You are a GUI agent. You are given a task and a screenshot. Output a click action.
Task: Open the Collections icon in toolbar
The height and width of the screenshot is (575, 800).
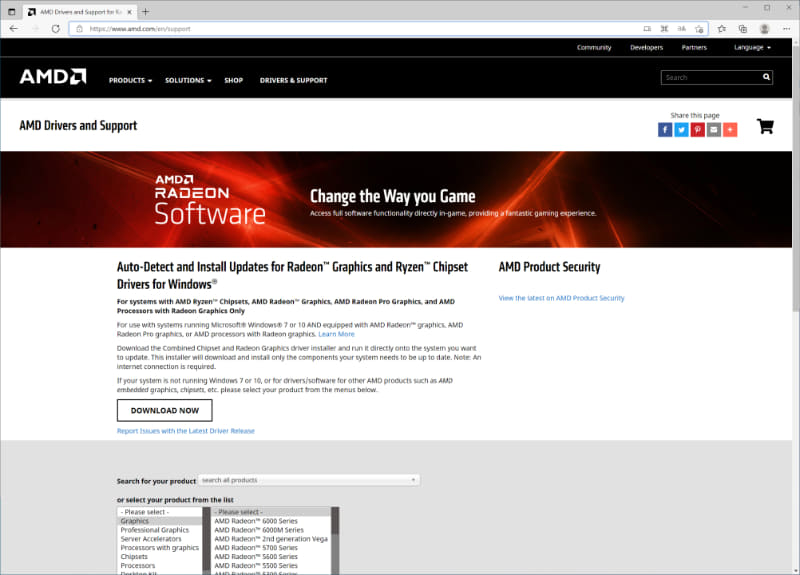coord(743,29)
